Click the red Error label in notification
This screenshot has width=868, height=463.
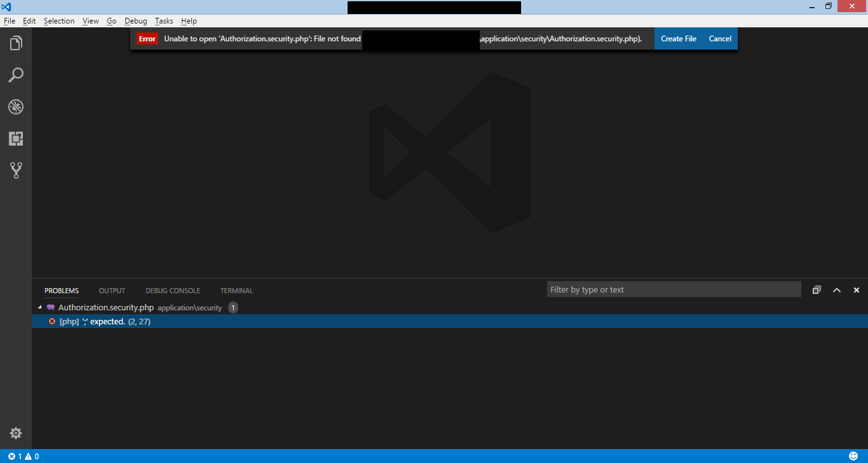click(x=147, y=39)
